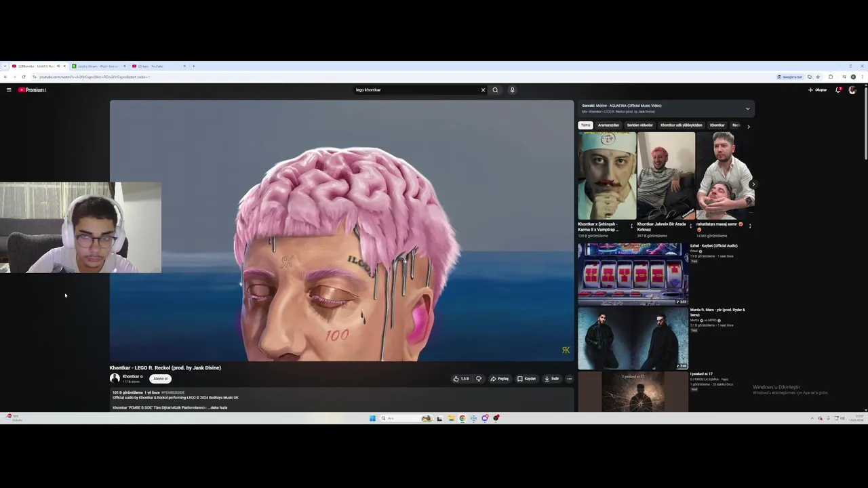Click the magnifier search button
Screen dimensions: 868x488
click(x=495, y=89)
